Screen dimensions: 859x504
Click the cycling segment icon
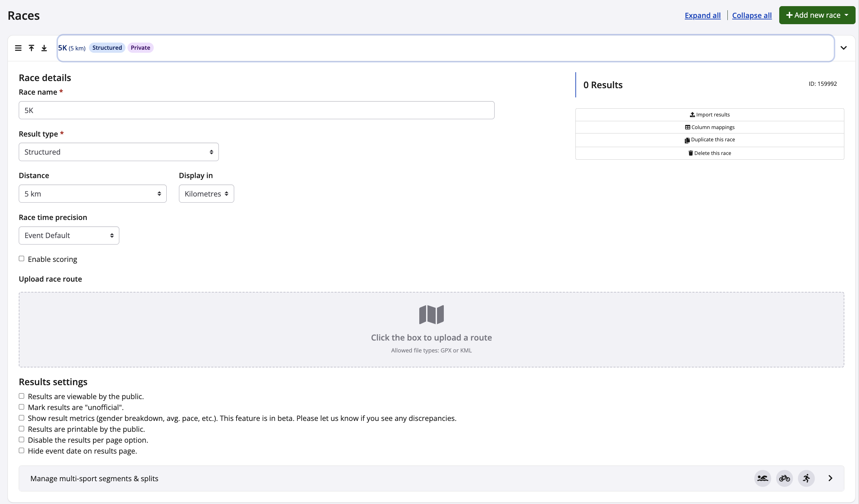[x=784, y=478]
